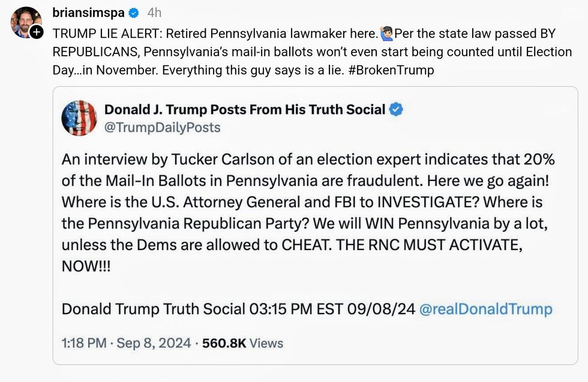Open briansimspa's profile picture
Screen dimensions: 588x382
[x=24, y=21]
